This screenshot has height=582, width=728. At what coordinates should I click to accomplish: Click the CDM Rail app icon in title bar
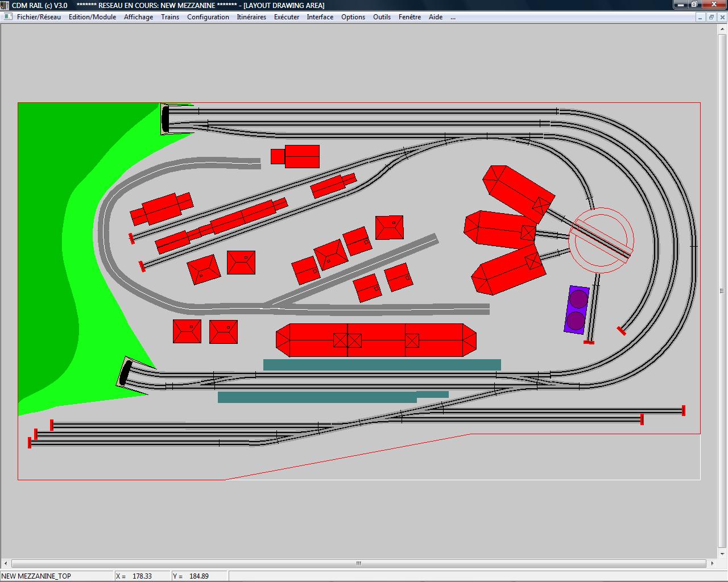pyautogui.click(x=5, y=5)
